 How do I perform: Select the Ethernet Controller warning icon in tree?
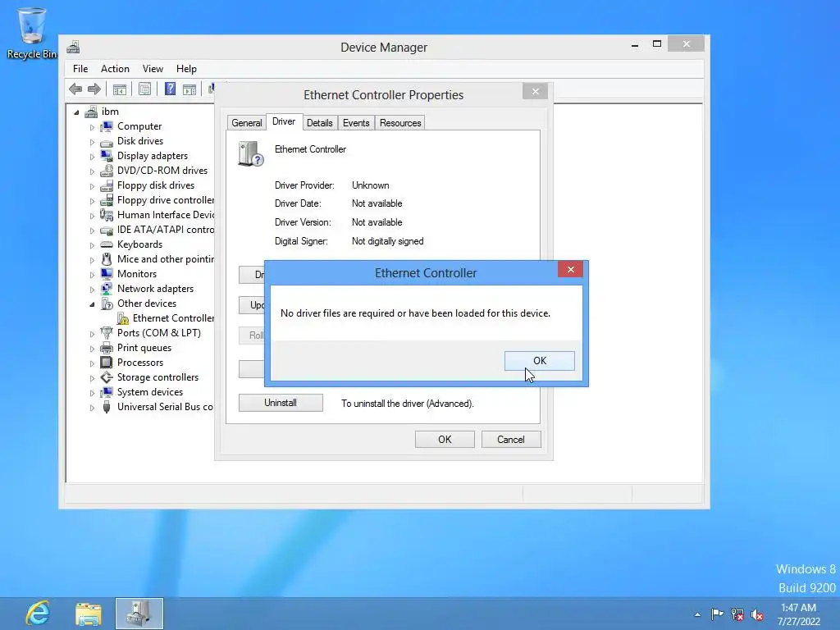(x=123, y=318)
